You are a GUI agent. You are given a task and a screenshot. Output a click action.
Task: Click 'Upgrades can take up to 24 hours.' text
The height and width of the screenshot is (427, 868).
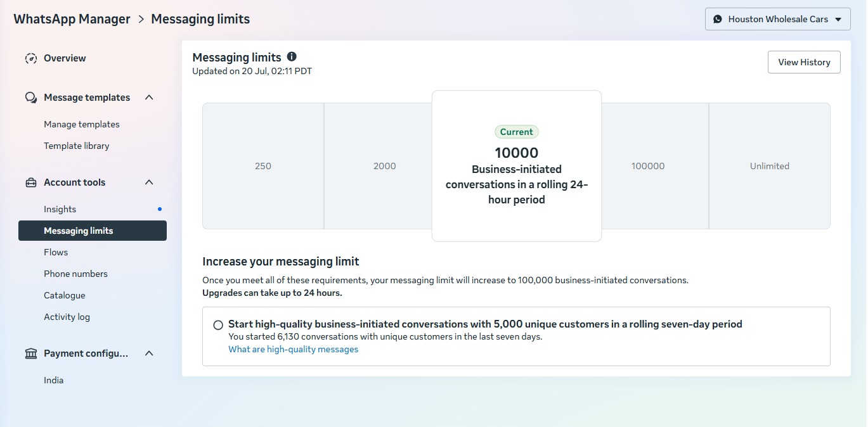(272, 293)
